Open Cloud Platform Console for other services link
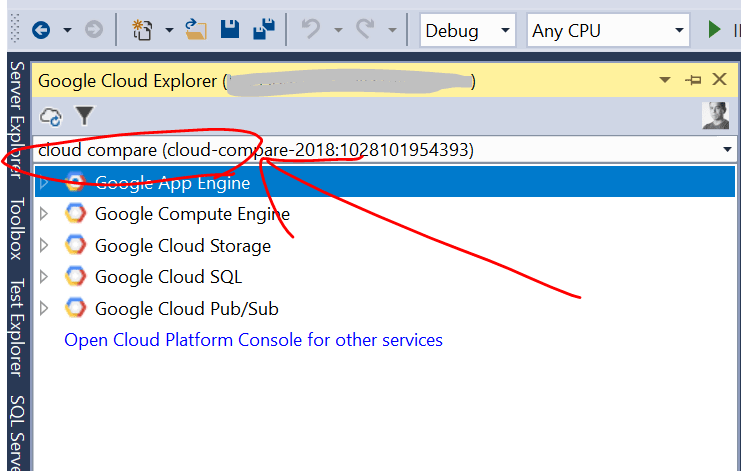The image size is (741, 471). coord(253,340)
